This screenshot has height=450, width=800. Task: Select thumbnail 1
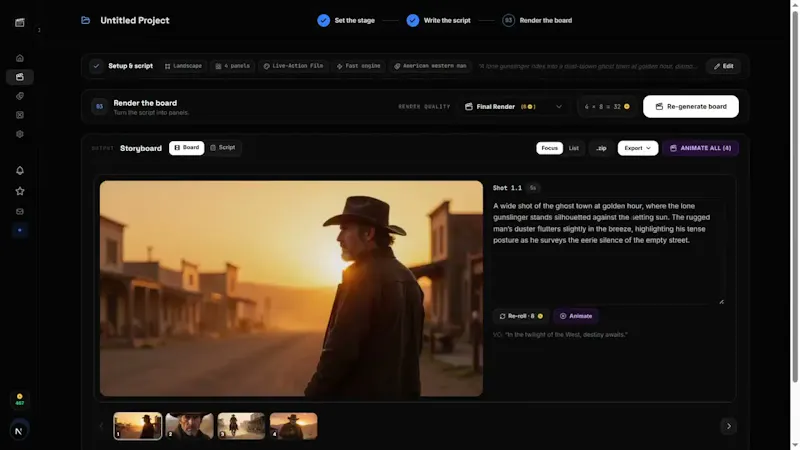coord(138,426)
